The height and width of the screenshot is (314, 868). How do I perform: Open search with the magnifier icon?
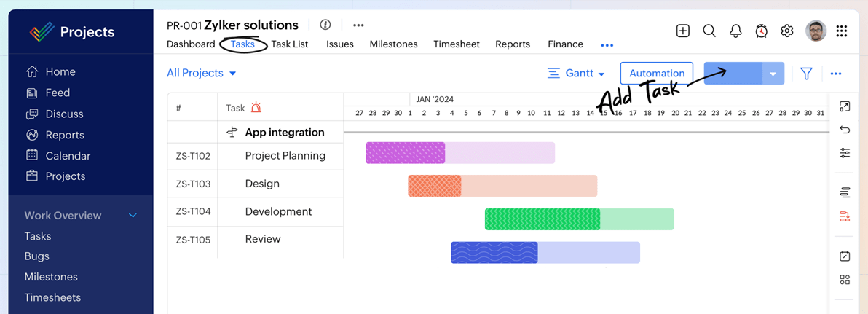(709, 31)
